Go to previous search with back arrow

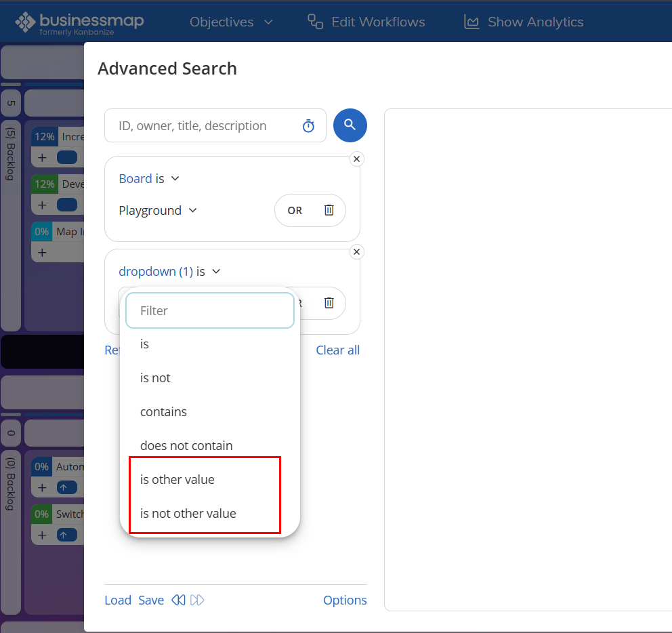[178, 600]
